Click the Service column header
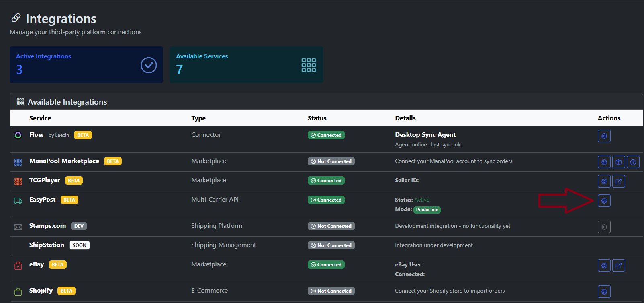Image resolution: width=644 pixels, height=303 pixels. [x=40, y=118]
